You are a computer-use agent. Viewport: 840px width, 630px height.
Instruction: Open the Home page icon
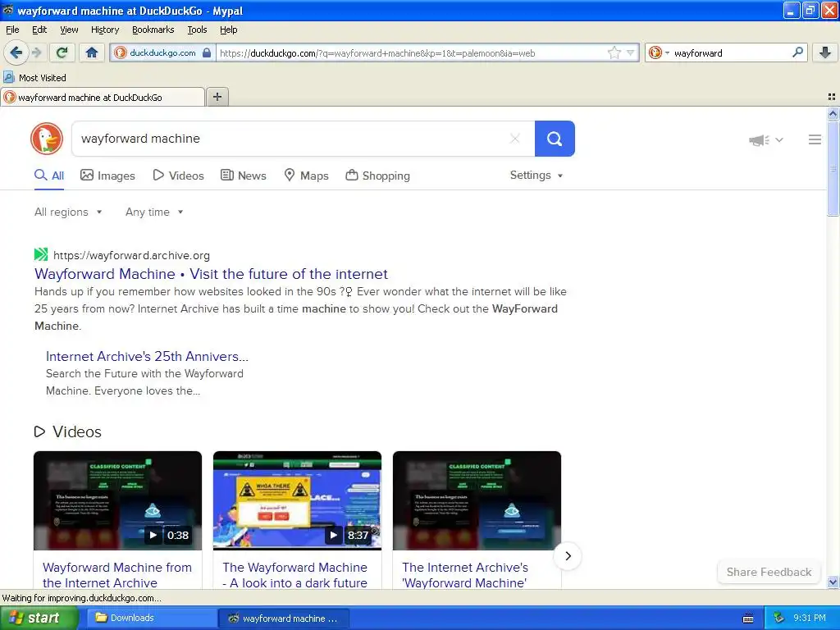[x=92, y=52]
